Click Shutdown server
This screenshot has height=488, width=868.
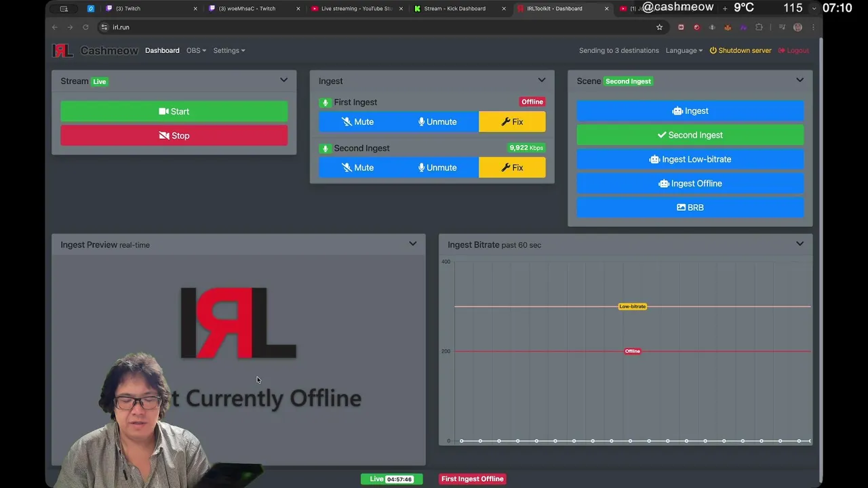(741, 51)
